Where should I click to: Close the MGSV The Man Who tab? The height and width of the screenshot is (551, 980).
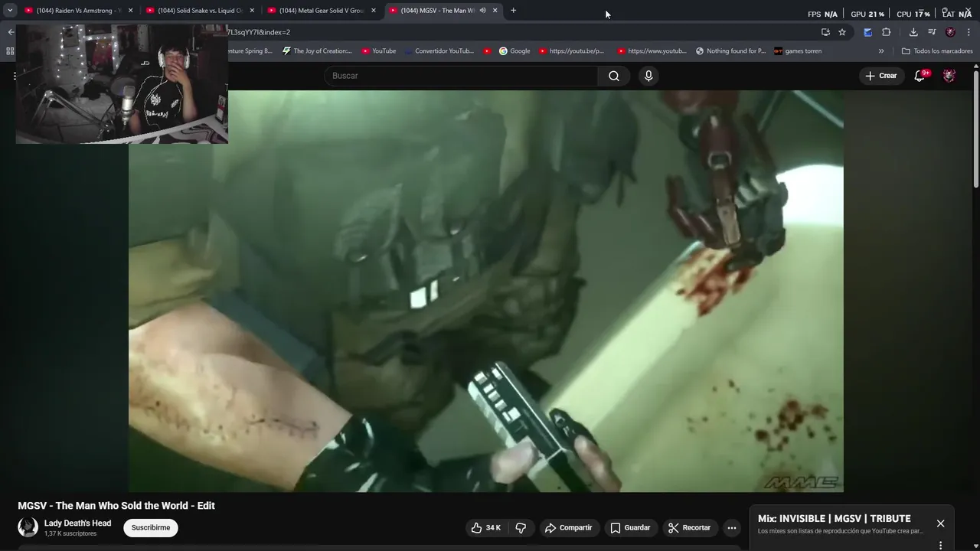pyautogui.click(x=495, y=11)
